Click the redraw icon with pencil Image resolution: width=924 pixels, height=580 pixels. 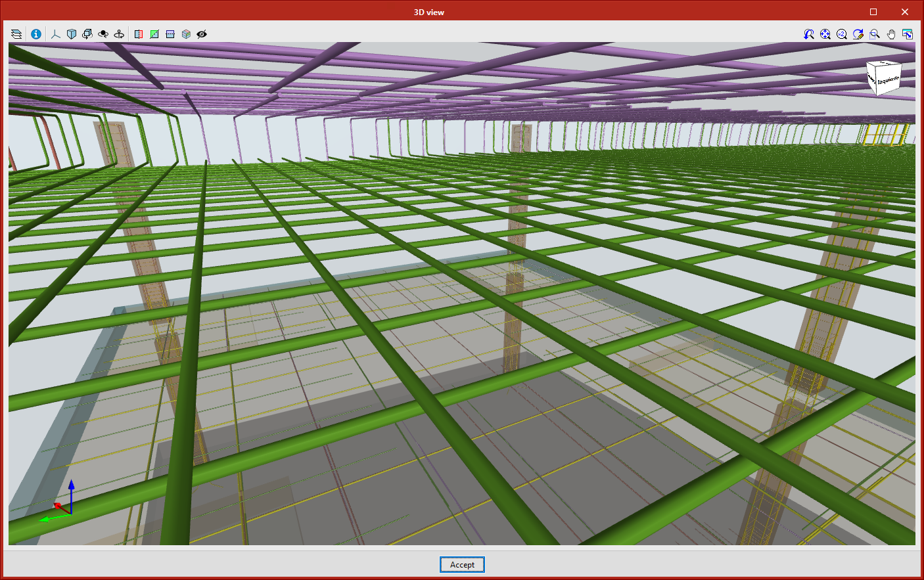(x=858, y=34)
